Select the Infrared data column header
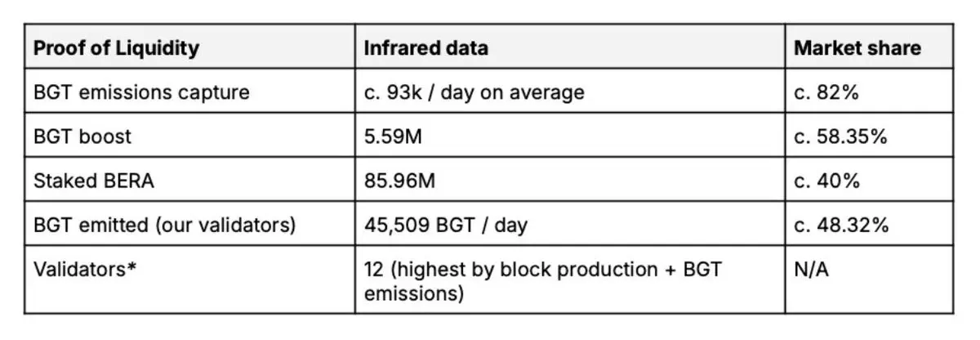The height and width of the screenshot is (340, 980). coord(570,47)
